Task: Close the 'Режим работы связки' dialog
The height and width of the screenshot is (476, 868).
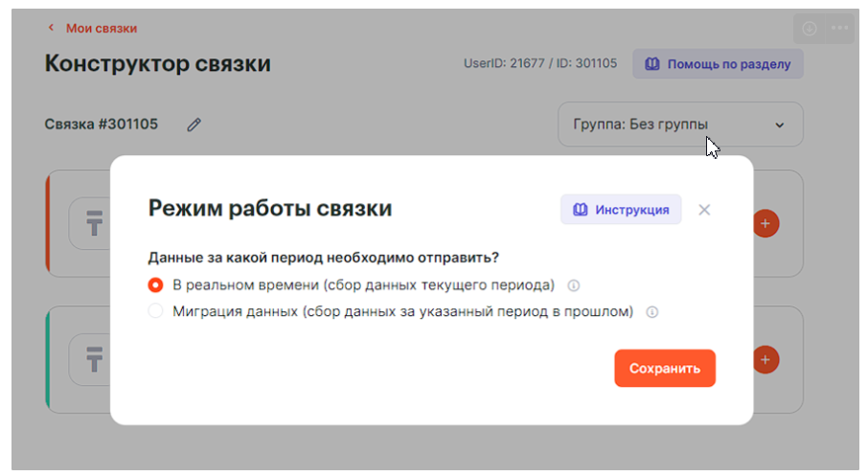Action: tap(704, 210)
